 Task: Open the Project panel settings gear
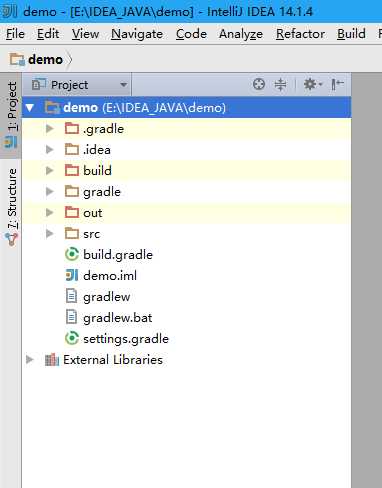pyautogui.click(x=312, y=84)
